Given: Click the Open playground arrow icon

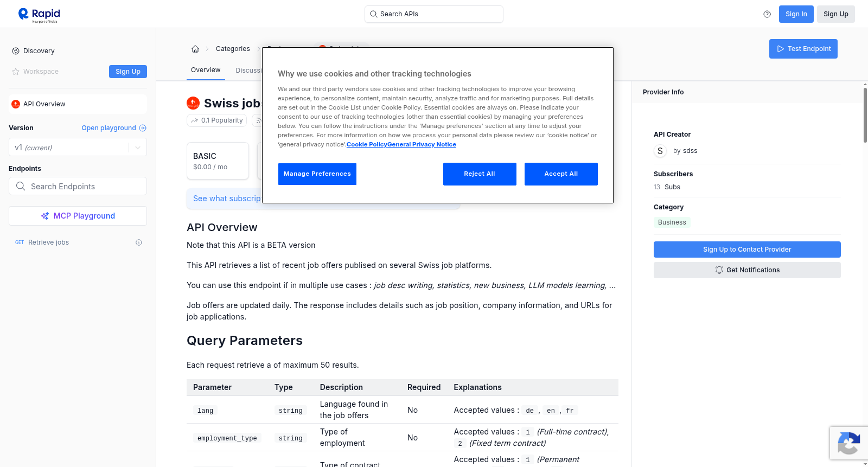Looking at the screenshot, I should 143,128.
